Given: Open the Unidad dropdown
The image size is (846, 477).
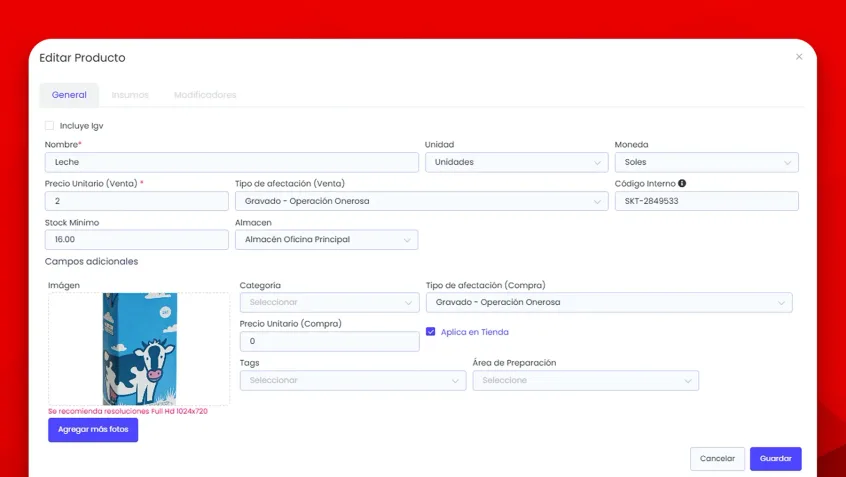Looking at the screenshot, I should tap(516, 162).
